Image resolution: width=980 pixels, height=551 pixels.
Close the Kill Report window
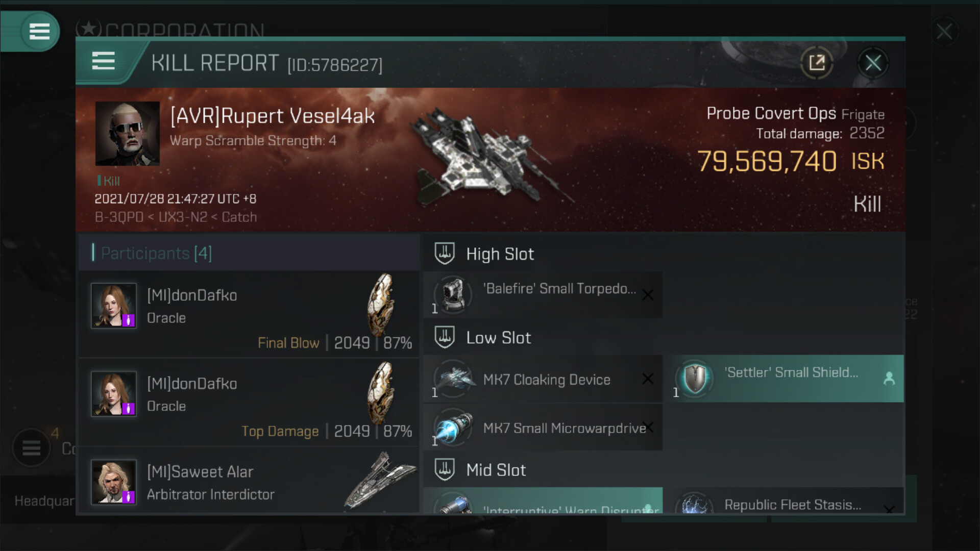(873, 63)
